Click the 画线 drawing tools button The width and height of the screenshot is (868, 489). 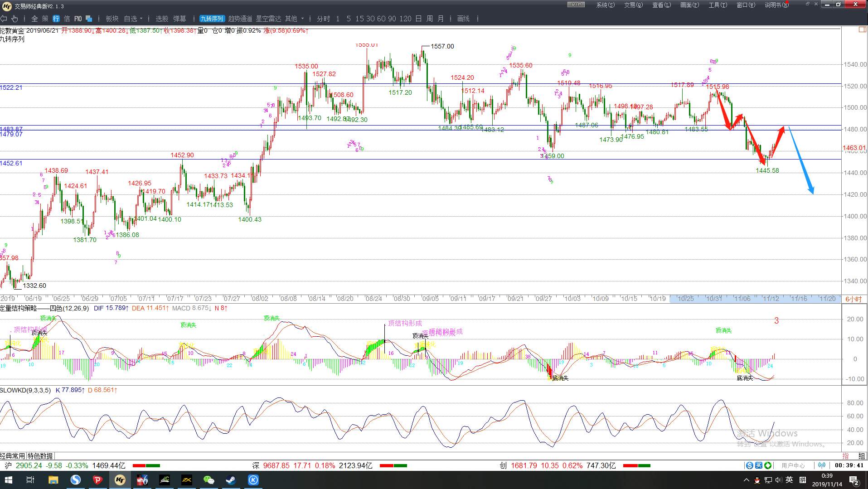(463, 19)
